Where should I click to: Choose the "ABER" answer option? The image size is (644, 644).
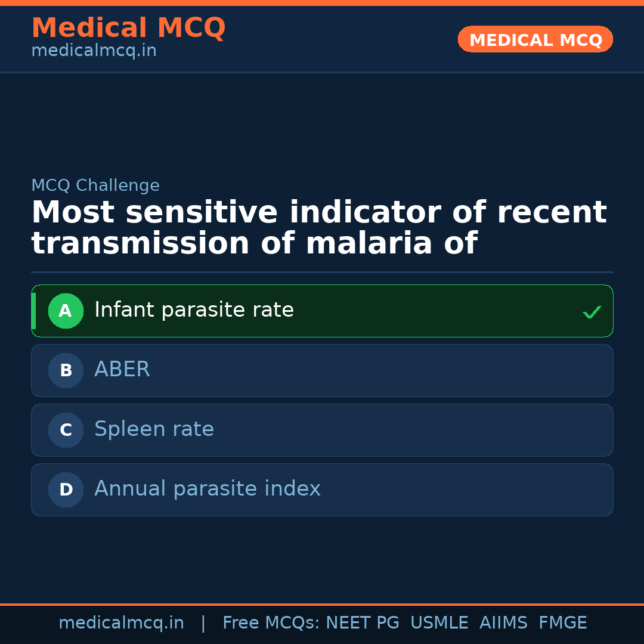coord(122,370)
